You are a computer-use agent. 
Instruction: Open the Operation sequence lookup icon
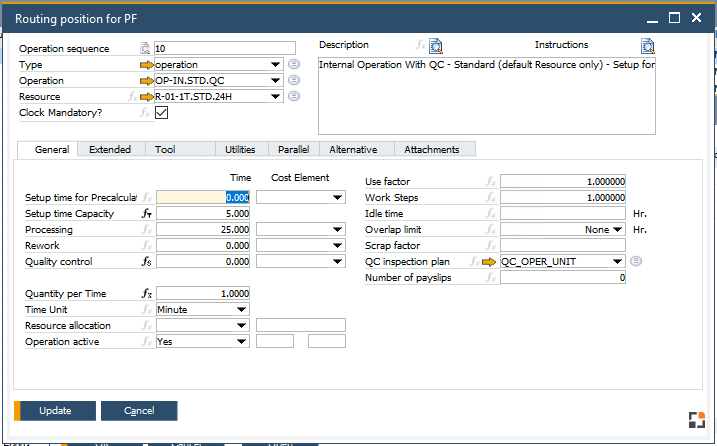click(145, 48)
